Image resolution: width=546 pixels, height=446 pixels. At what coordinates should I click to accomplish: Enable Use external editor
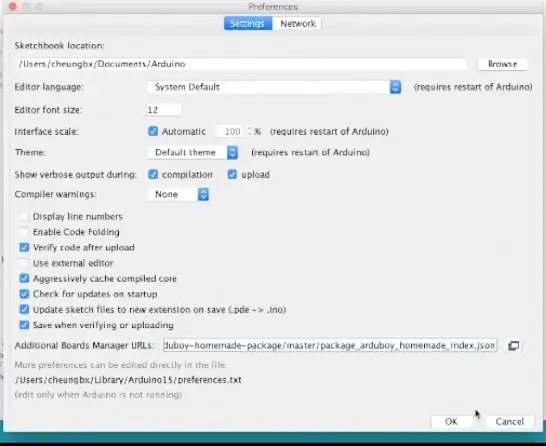pos(24,263)
